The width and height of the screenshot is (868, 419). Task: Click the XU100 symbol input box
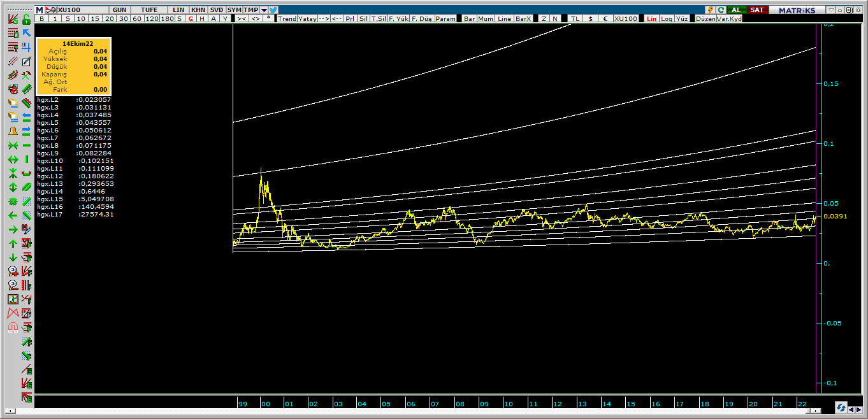(x=83, y=10)
